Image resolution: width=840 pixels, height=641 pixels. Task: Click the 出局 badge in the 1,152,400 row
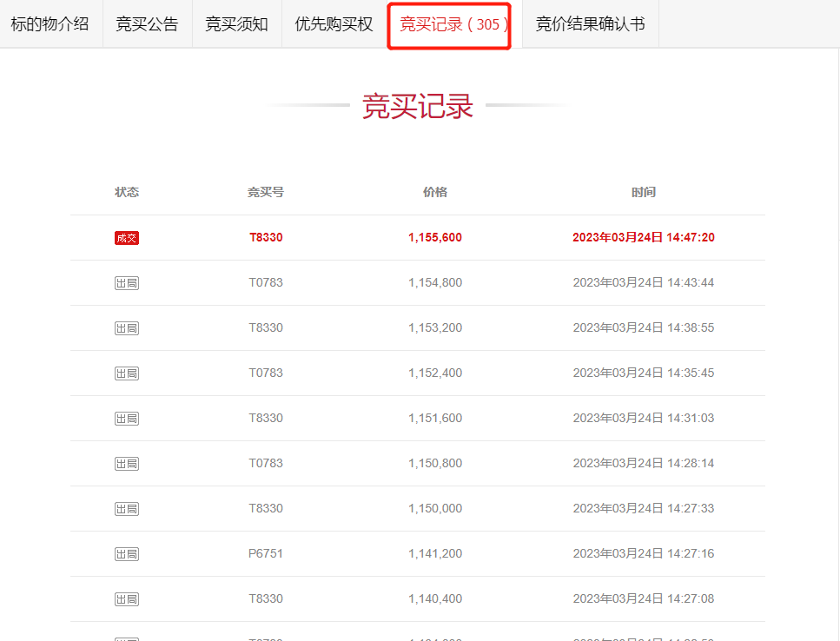point(127,373)
